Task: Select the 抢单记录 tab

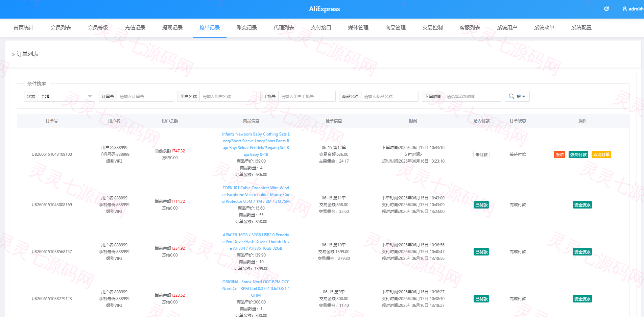Action: (x=210, y=28)
